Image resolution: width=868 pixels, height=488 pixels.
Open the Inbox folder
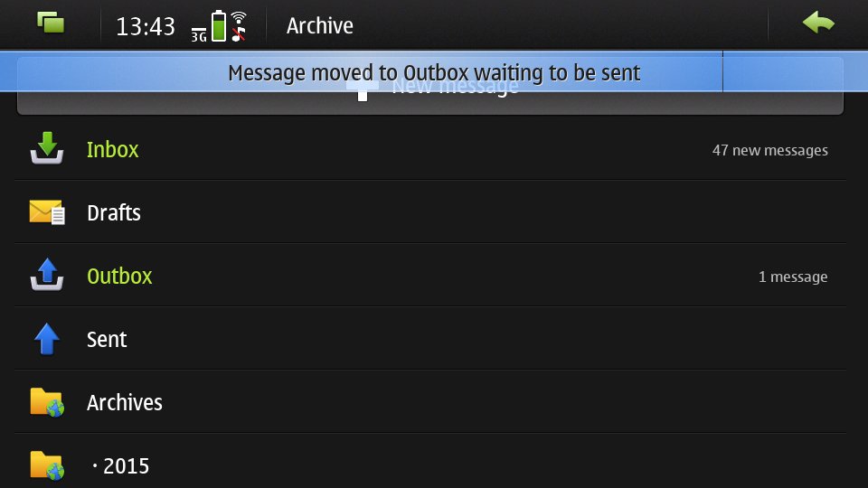click(430, 149)
